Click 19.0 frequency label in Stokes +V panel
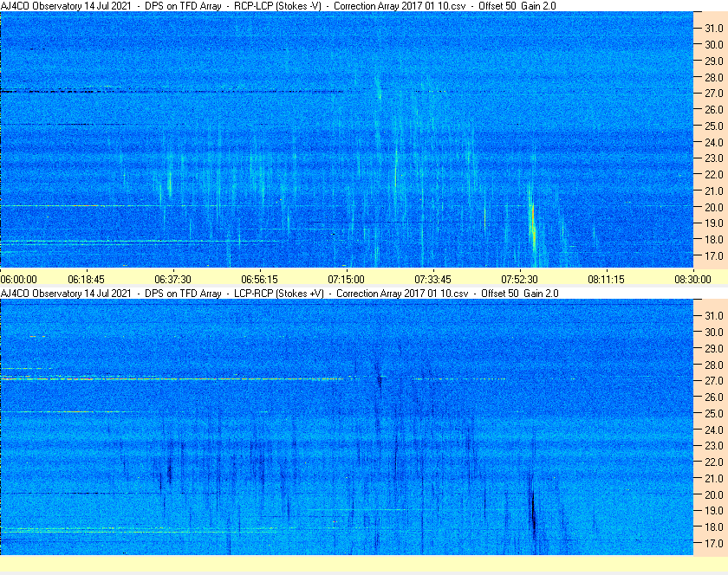This screenshot has height=575, width=728. [714, 511]
